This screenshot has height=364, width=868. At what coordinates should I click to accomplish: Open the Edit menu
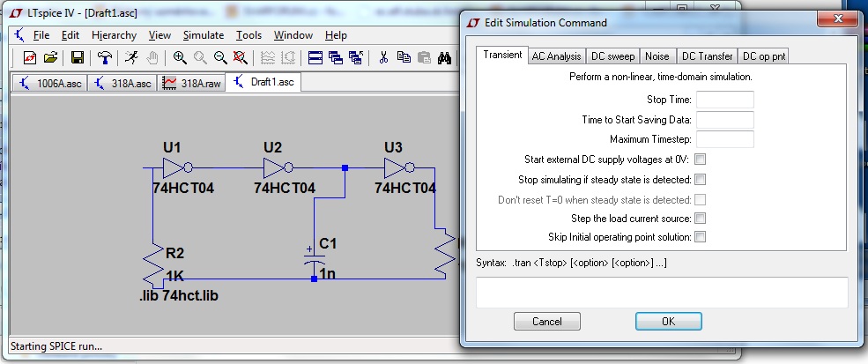(70, 35)
